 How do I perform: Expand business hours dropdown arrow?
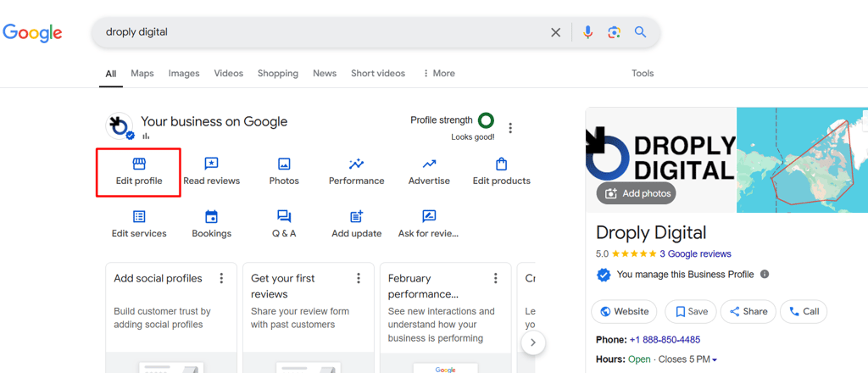tap(715, 360)
